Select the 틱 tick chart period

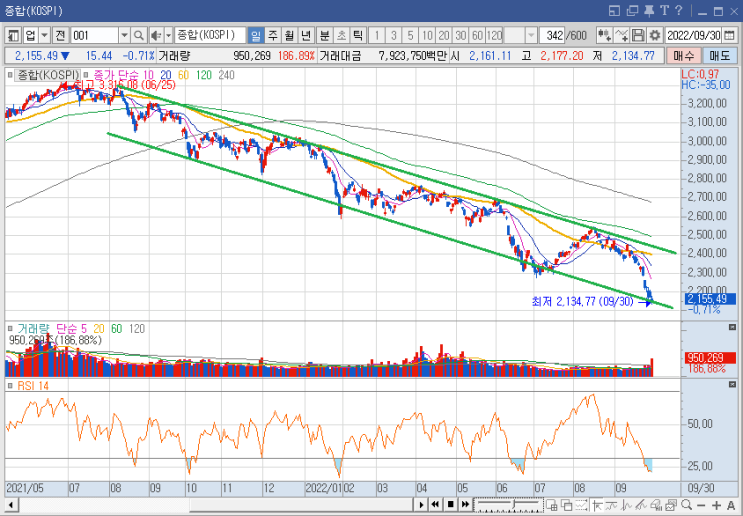358,35
